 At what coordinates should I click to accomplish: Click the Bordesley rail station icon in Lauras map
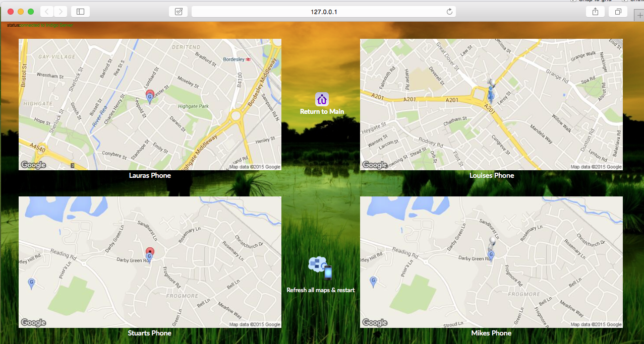(x=248, y=59)
